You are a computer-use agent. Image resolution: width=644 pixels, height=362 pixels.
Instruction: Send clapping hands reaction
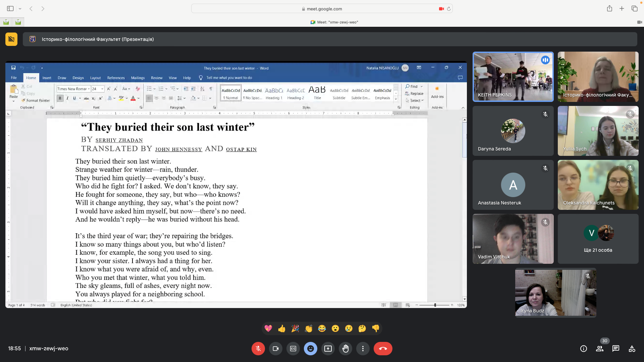pyautogui.click(x=309, y=328)
